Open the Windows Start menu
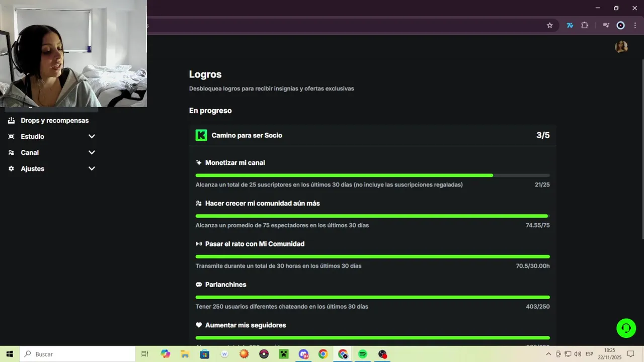 [10, 354]
